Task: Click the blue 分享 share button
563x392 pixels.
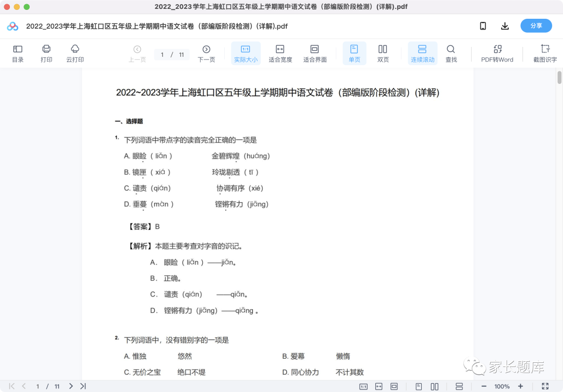Action: pos(536,26)
